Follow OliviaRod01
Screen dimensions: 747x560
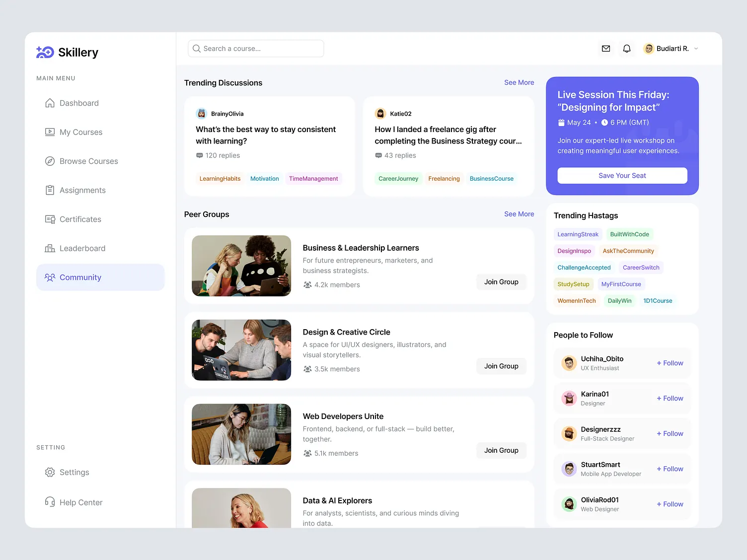click(x=670, y=504)
